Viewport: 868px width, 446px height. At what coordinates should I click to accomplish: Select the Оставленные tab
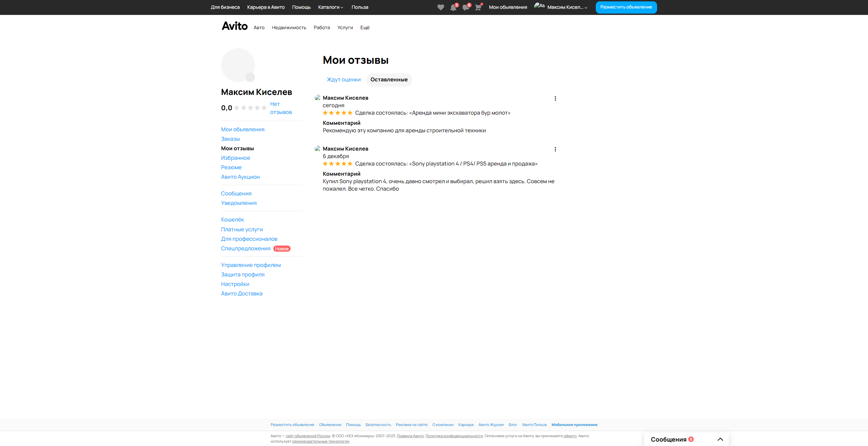[x=389, y=80]
